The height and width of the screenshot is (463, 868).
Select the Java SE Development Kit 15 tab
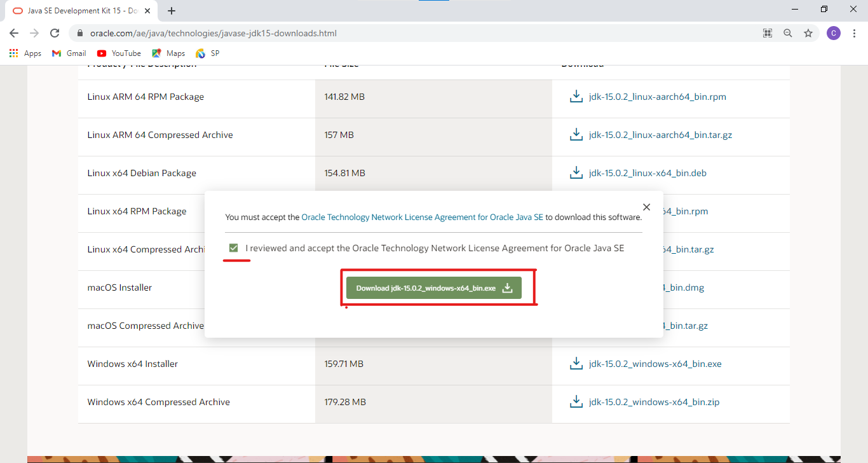76,10
